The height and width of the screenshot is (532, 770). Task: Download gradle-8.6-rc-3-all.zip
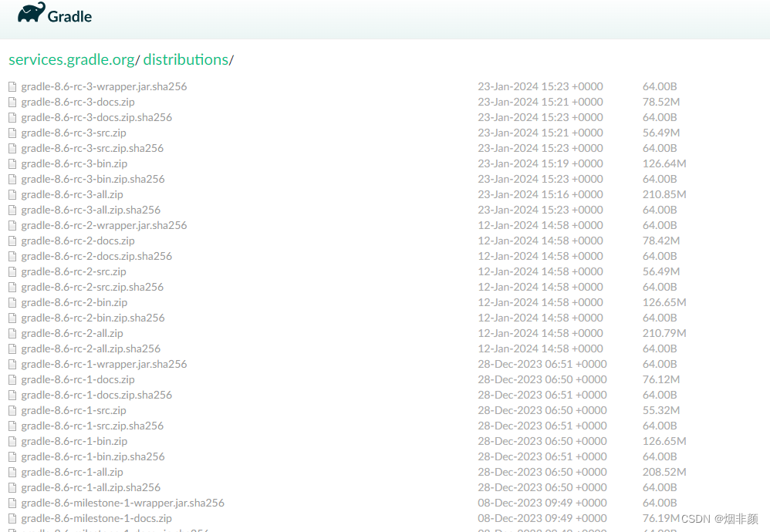click(73, 195)
